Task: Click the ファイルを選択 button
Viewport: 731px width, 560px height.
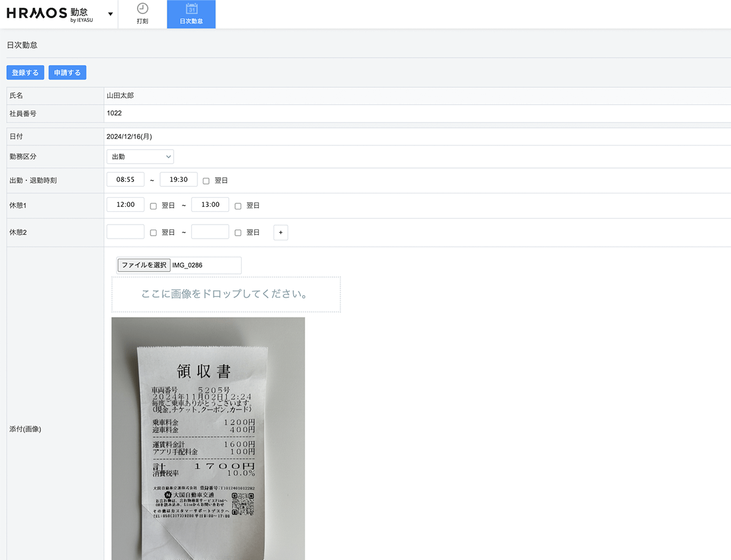Action: point(144,265)
